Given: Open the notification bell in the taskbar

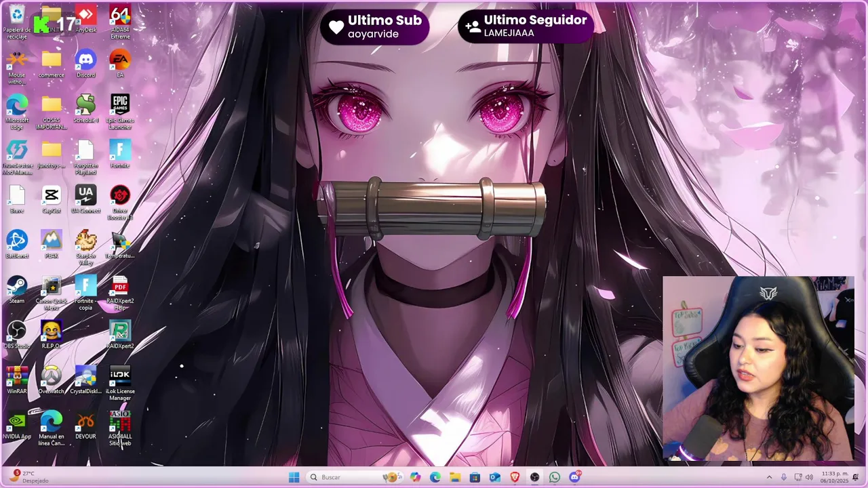Looking at the screenshot, I should 856,477.
